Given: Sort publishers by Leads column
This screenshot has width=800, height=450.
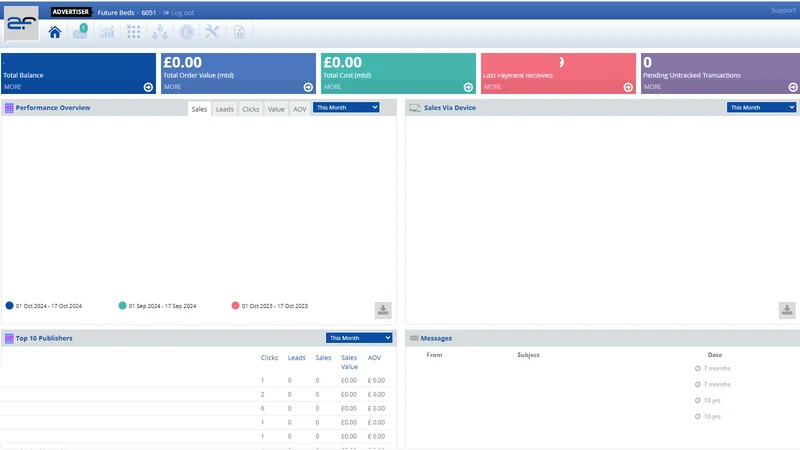Looking at the screenshot, I should (296, 358).
